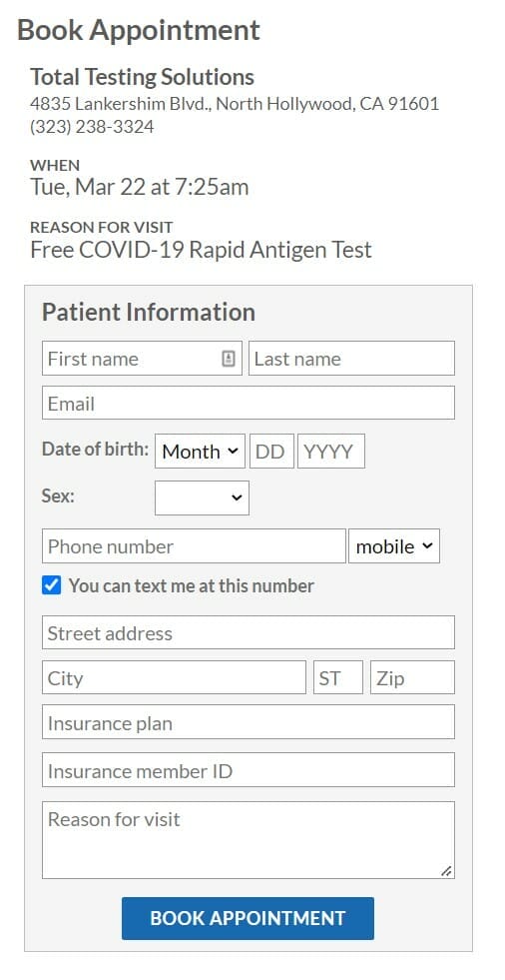Uncheck "You can text me at this number"

click(52, 585)
